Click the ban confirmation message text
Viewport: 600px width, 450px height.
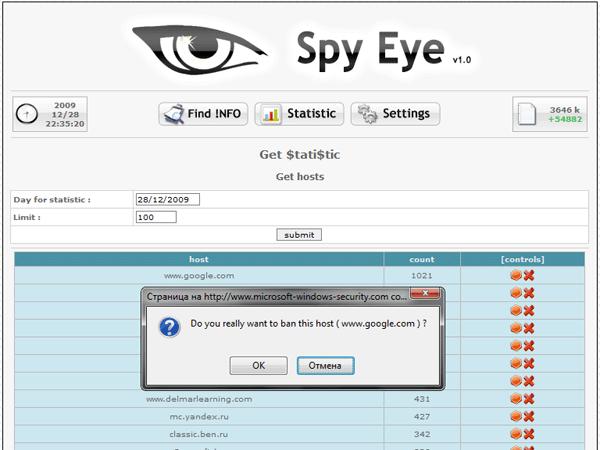(x=308, y=323)
